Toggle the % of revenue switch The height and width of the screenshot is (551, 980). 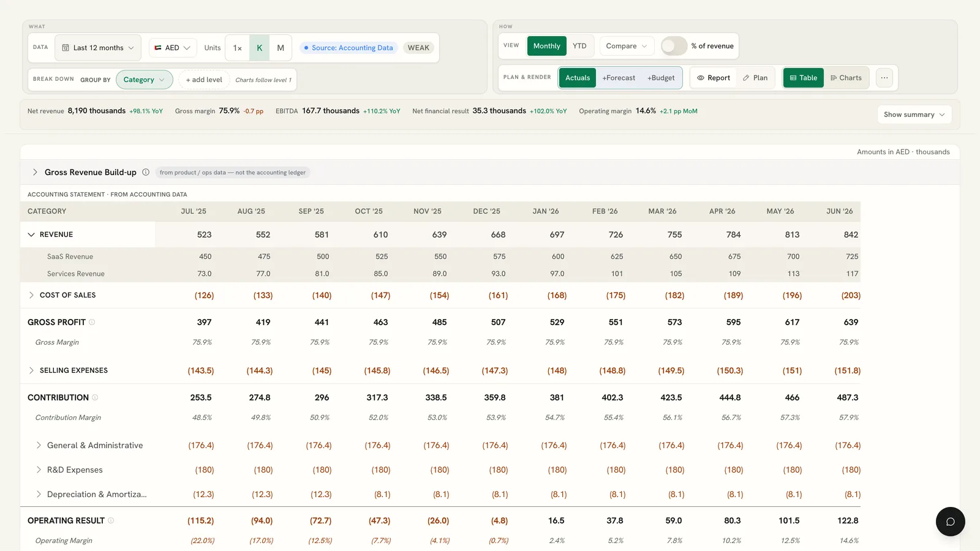[674, 46]
